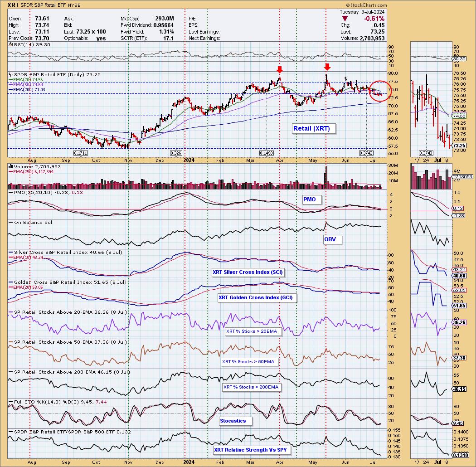Click the '0.1498' cycle label near April
This screenshot has height=467, width=476.
pos(266,153)
